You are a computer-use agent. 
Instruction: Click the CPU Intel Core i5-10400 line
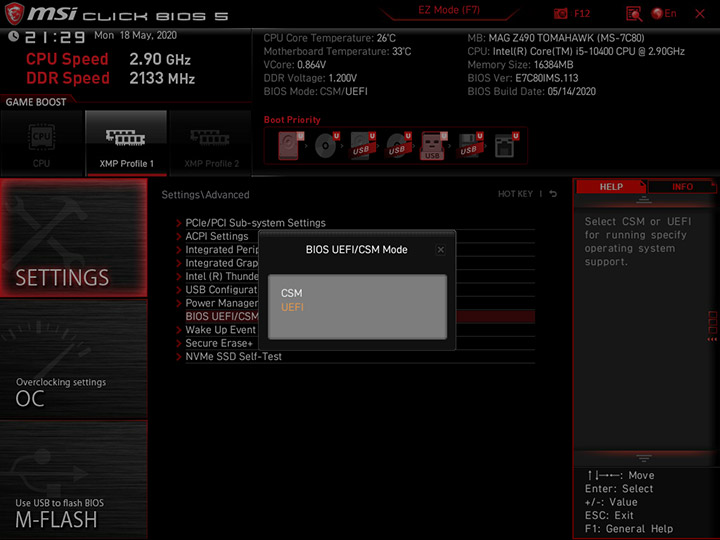[x=576, y=51]
